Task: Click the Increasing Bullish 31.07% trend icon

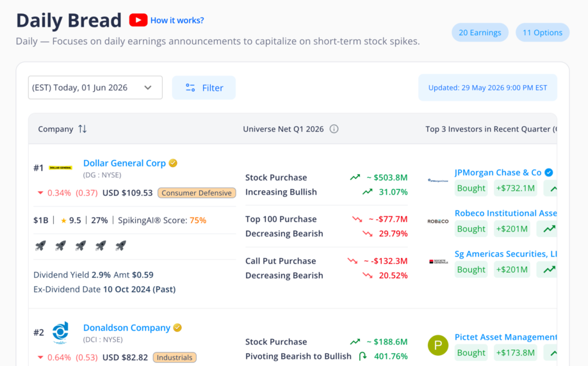Action: pyautogui.click(x=368, y=192)
